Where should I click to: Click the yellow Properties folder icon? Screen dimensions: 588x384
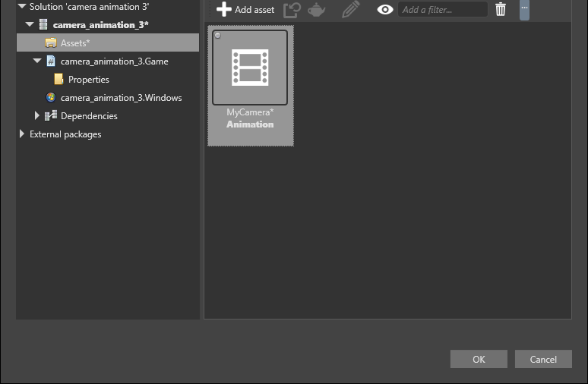58,79
